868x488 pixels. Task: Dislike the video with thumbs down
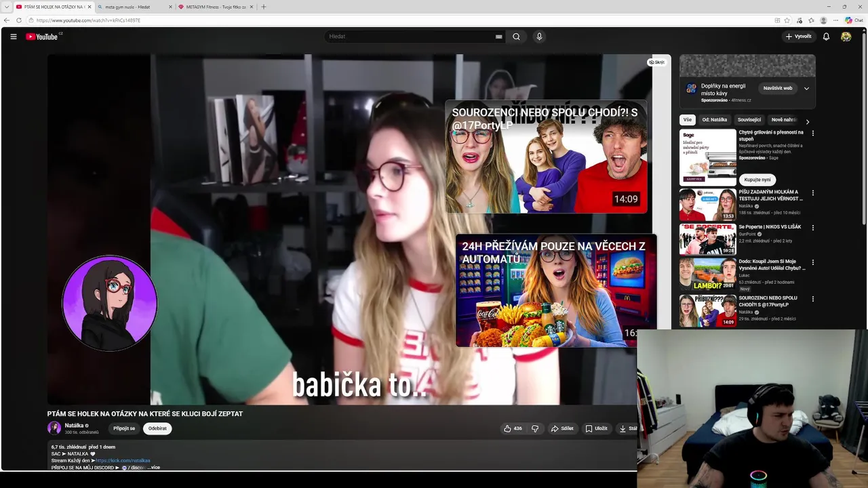click(x=535, y=428)
